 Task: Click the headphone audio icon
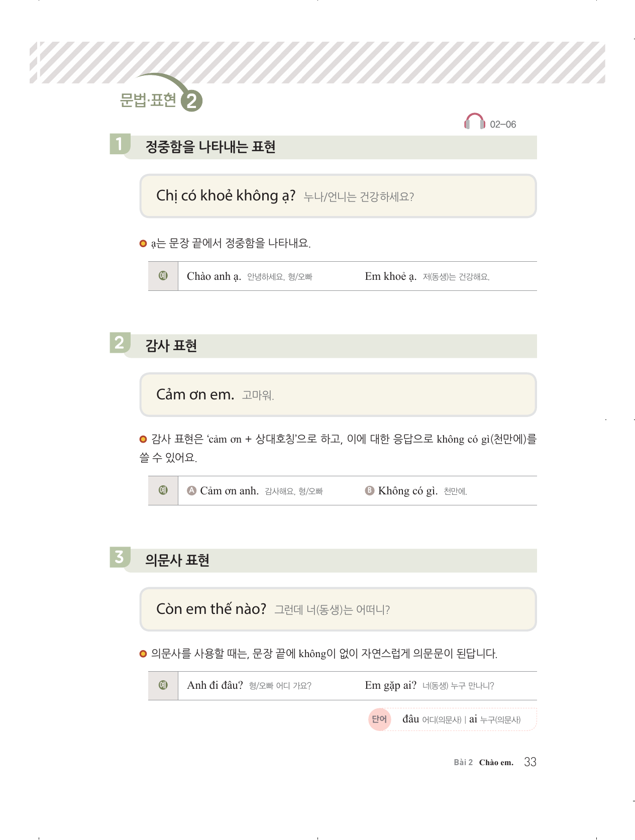[x=474, y=122]
